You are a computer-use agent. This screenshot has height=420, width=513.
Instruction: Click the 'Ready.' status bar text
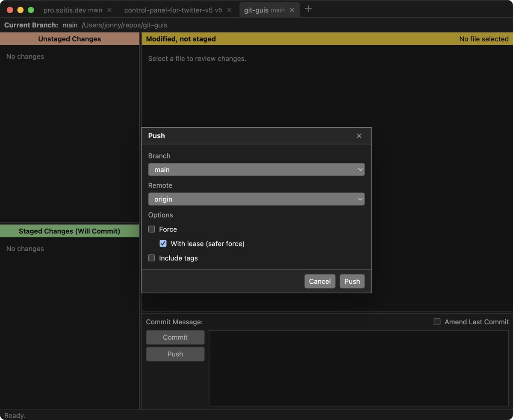(x=15, y=415)
